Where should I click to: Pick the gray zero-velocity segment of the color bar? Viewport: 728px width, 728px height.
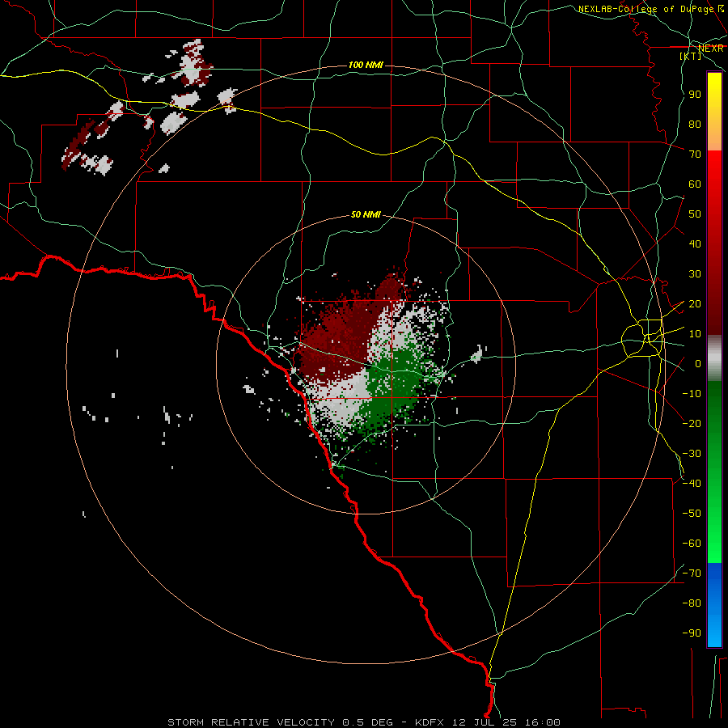coord(714,358)
